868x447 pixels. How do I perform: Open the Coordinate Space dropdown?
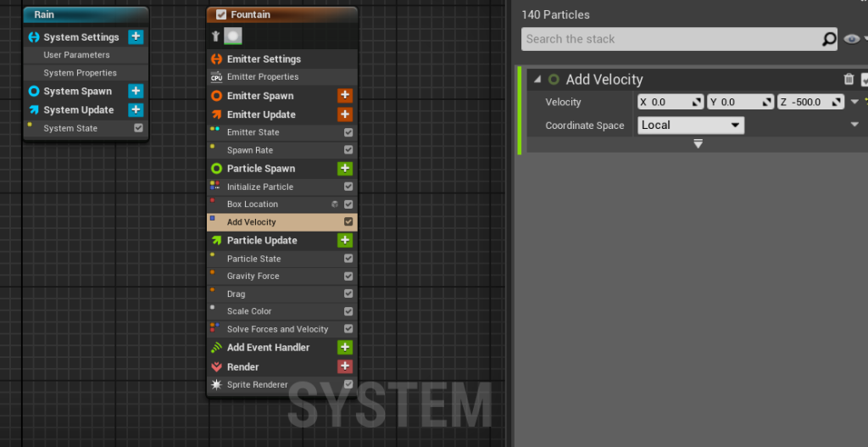tap(691, 126)
